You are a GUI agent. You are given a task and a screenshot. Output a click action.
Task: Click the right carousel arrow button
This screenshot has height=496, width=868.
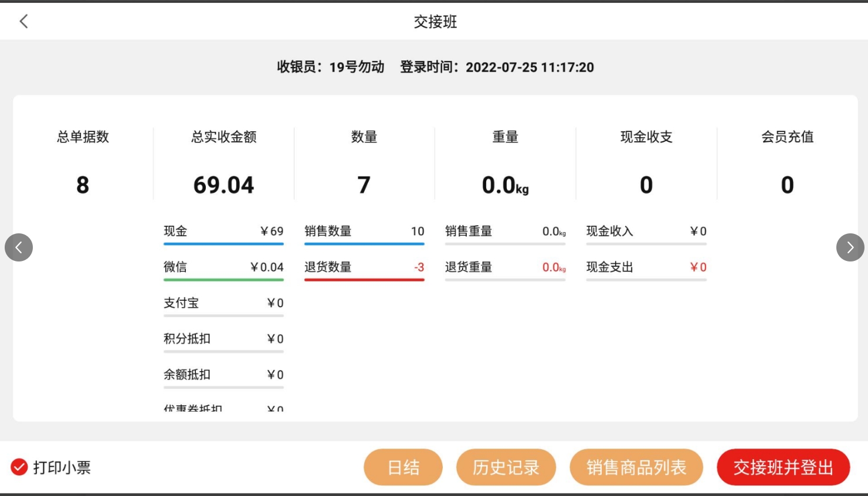pos(850,247)
